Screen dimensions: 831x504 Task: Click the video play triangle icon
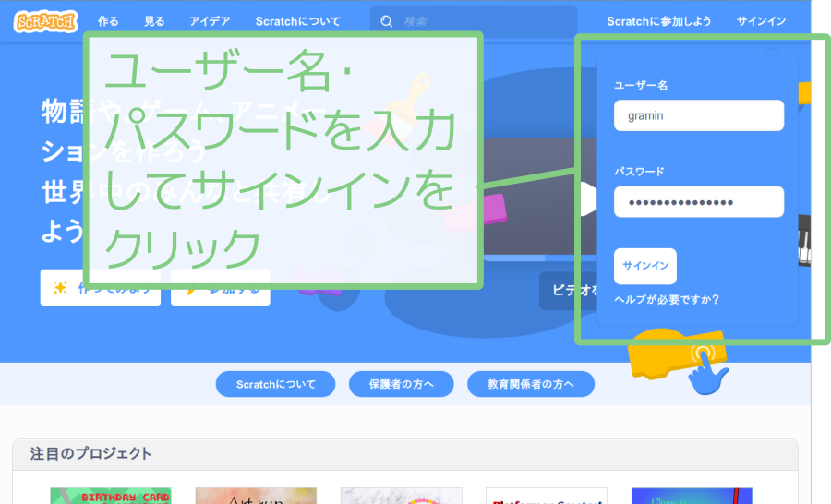click(x=587, y=199)
